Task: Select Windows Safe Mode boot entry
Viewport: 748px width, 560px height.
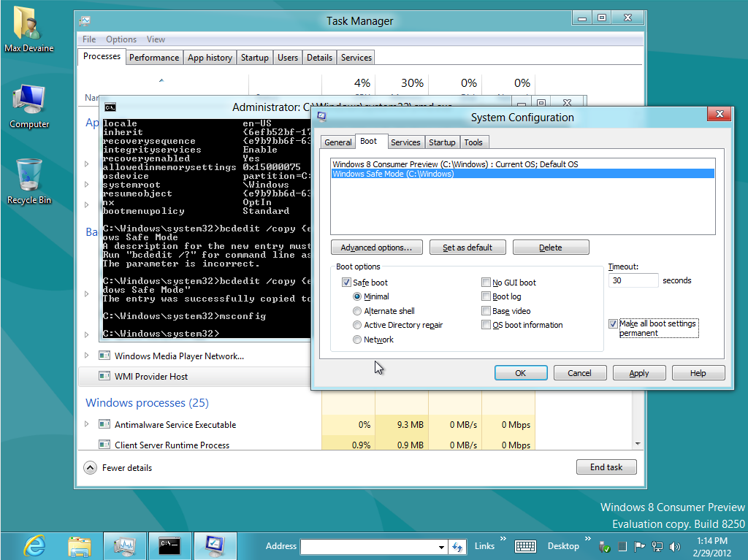Action: (x=523, y=174)
